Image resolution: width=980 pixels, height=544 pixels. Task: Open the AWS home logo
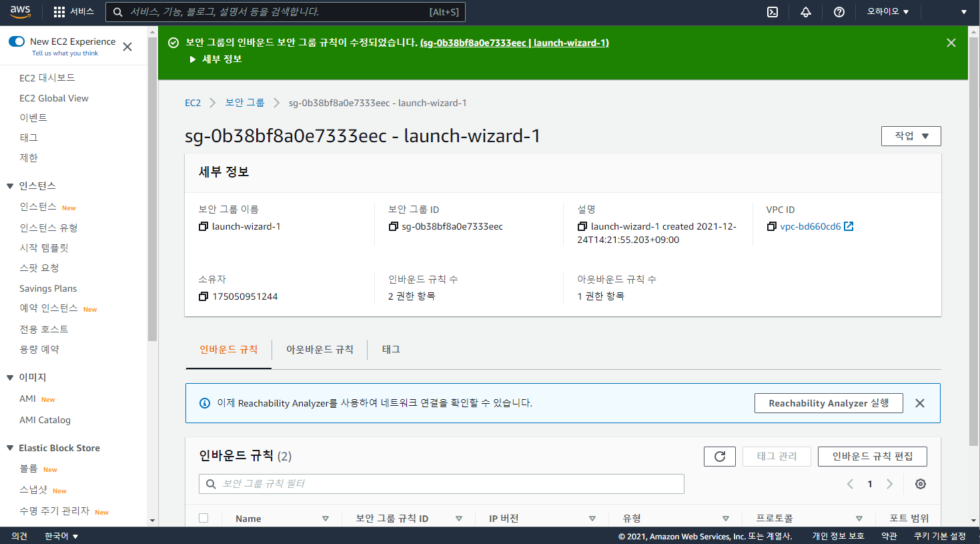(21, 11)
